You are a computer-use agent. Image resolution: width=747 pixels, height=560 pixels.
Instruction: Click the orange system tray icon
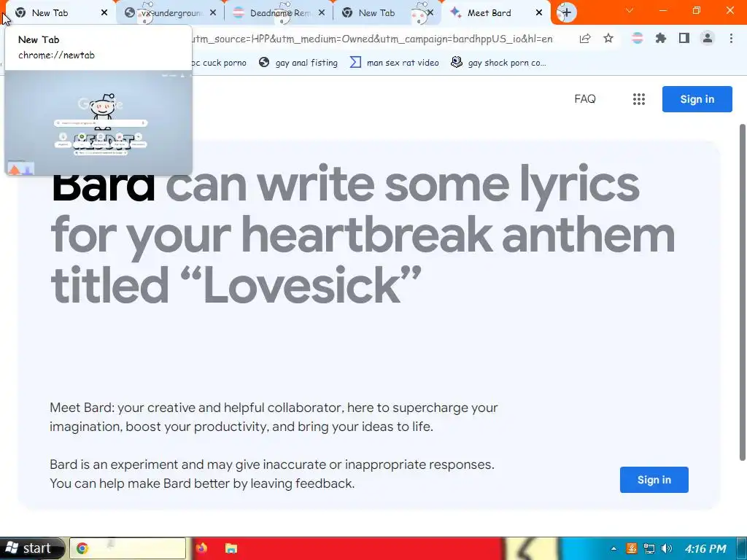[x=631, y=548]
